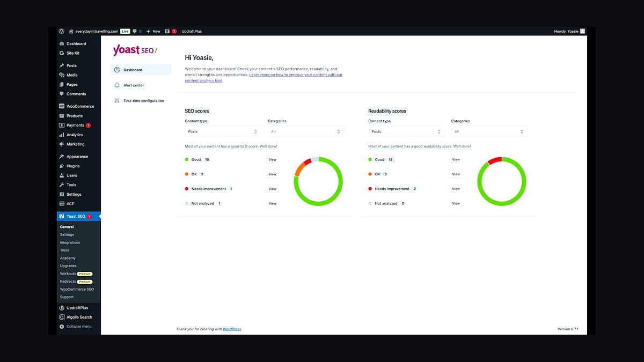Open Integrations in Yoast SEO submenu
The height and width of the screenshot is (362, 644).
[70, 242]
